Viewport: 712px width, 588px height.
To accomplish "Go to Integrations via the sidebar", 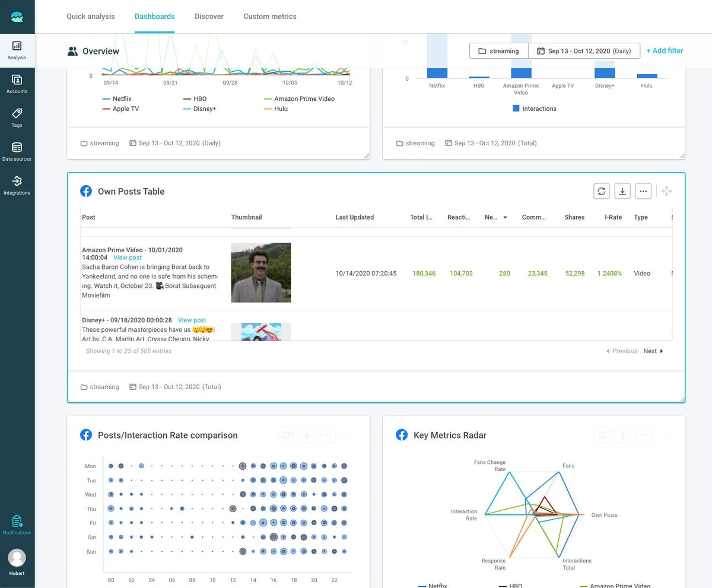I will click(17, 184).
